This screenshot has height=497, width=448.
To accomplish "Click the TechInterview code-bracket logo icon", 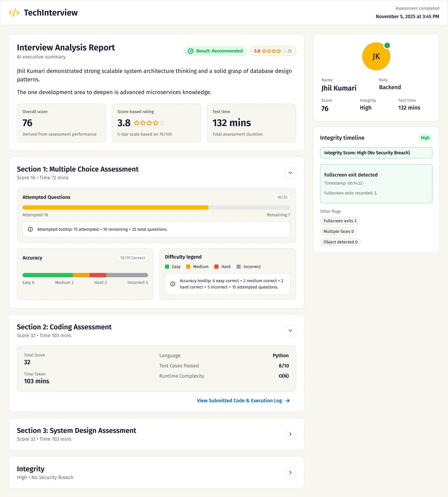I will pyautogui.click(x=14, y=12).
